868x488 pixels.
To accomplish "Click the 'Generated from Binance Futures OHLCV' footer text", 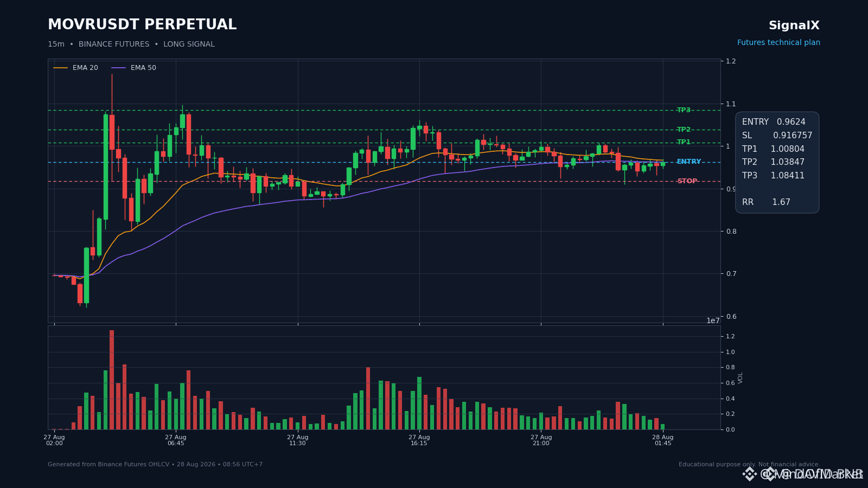I will coord(155,465).
